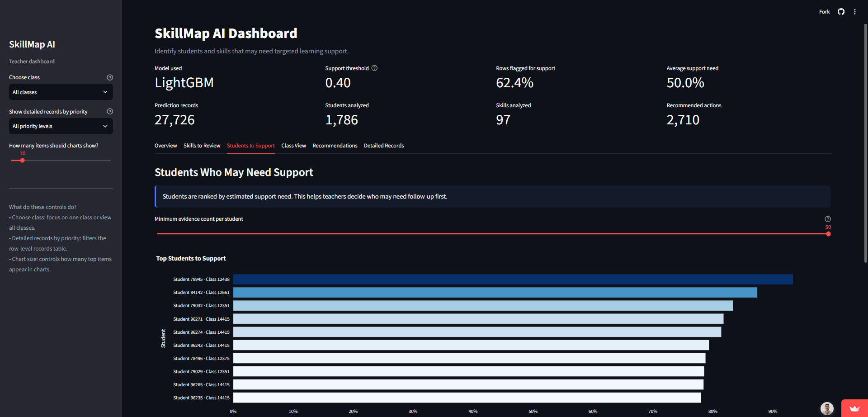
Task: Show help for detailed records priority
Action: tap(110, 111)
